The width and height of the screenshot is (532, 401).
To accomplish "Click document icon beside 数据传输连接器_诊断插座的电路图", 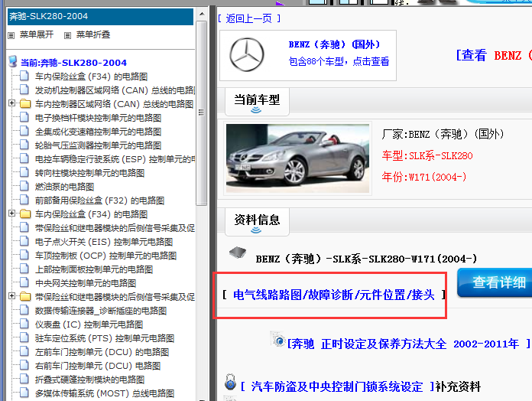I will pyautogui.click(x=24, y=311).
